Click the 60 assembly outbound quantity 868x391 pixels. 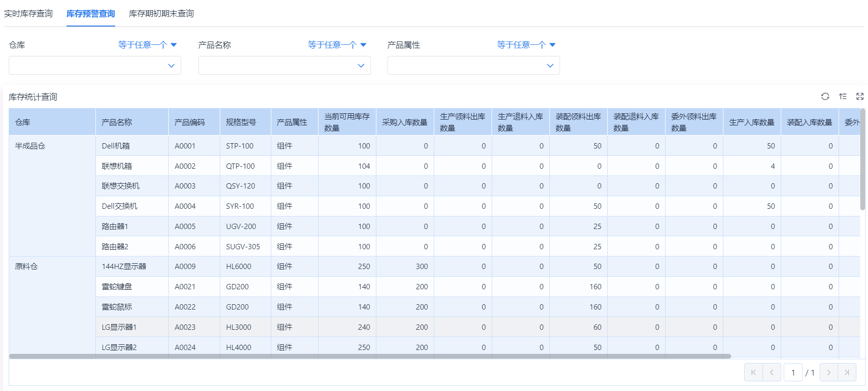[x=578, y=327]
